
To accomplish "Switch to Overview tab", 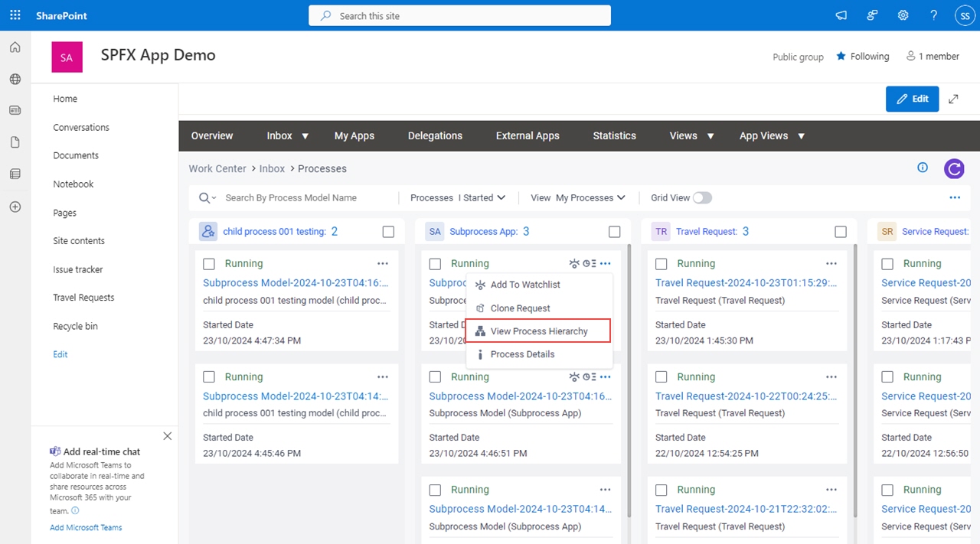I will coord(212,135).
